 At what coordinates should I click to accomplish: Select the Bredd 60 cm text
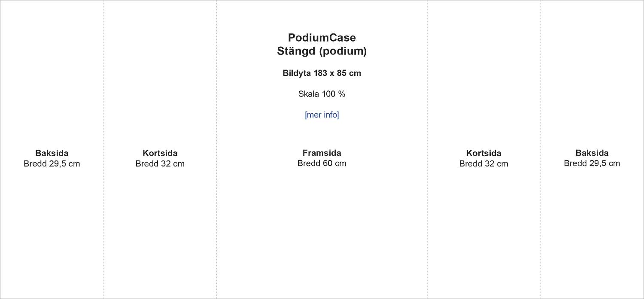point(322,163)
